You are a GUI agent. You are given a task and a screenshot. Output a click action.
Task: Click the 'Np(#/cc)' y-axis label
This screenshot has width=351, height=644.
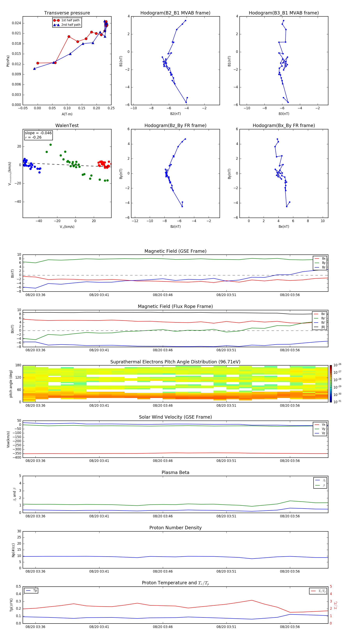[x=13, y=550]
